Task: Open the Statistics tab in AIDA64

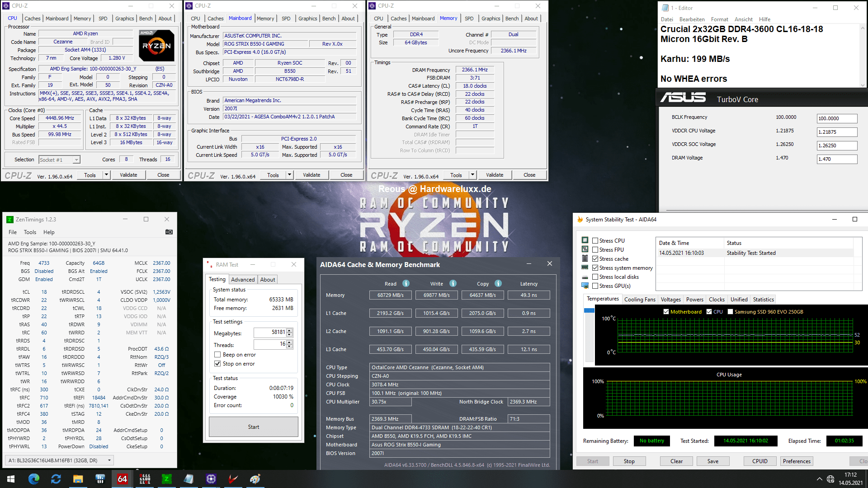Action: click(763, 300)
